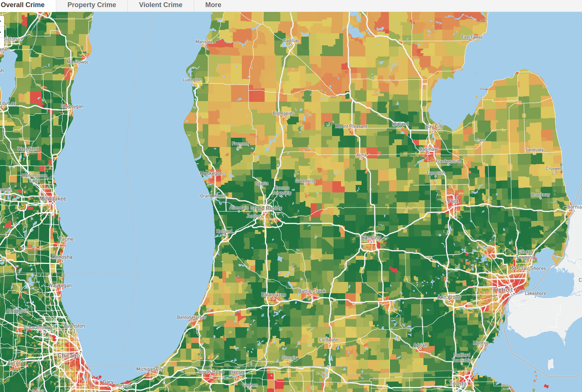This screenshot has width=582, height=392.
Task: Select the Jenison map label
Action: pos(254,216)
